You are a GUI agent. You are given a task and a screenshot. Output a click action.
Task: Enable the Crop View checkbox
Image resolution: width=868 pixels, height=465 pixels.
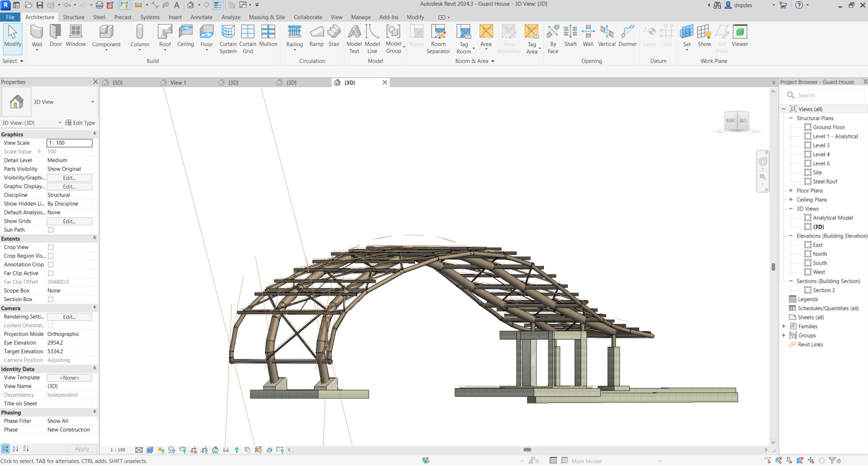coord(51,247)
